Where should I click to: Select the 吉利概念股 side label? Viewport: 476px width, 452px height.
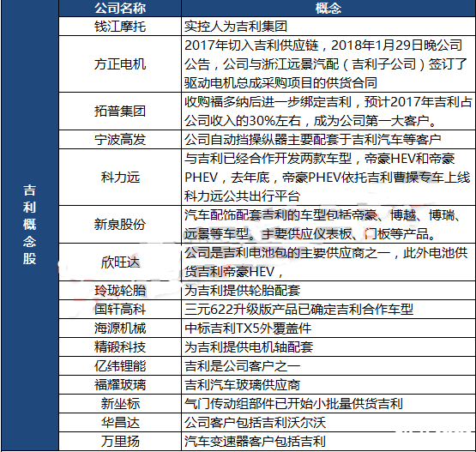coord(30,225)
